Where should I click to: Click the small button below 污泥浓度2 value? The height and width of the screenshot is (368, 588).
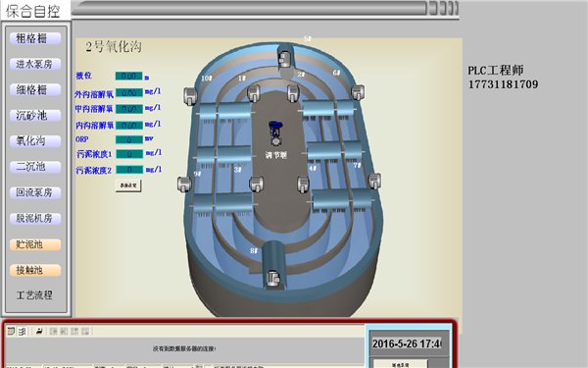pos(128,185)
